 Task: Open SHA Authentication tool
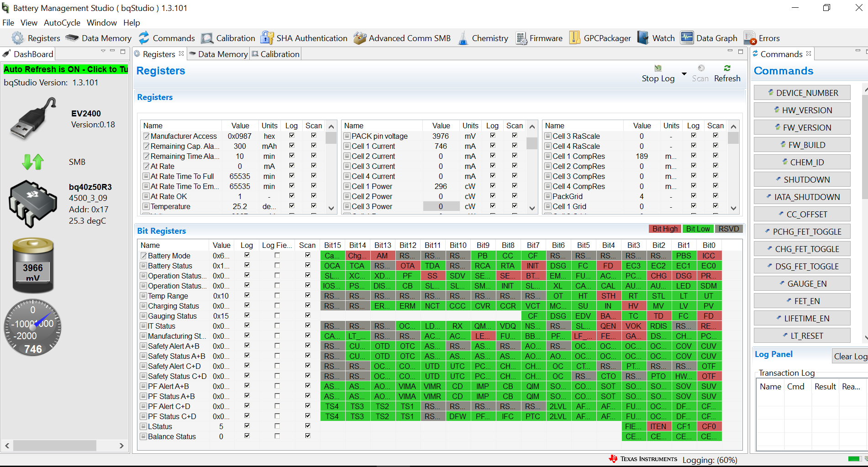click(304, 38)
